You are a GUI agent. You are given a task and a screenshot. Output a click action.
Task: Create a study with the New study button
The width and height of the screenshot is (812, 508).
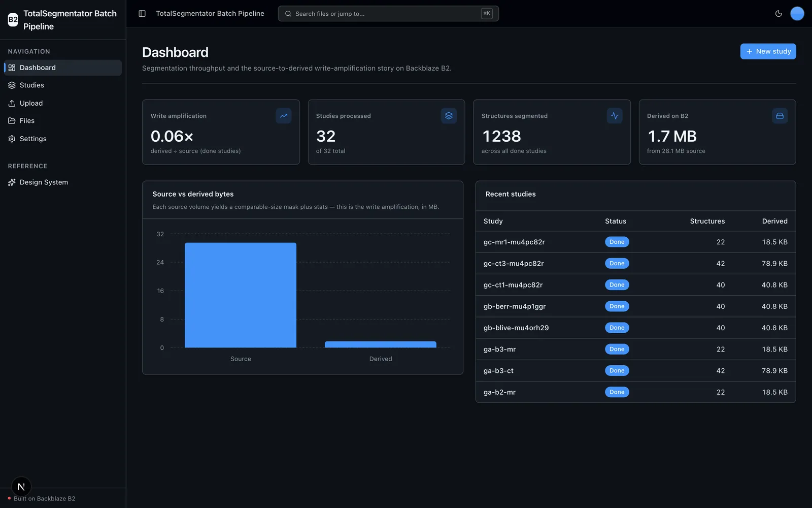(768, 51)
